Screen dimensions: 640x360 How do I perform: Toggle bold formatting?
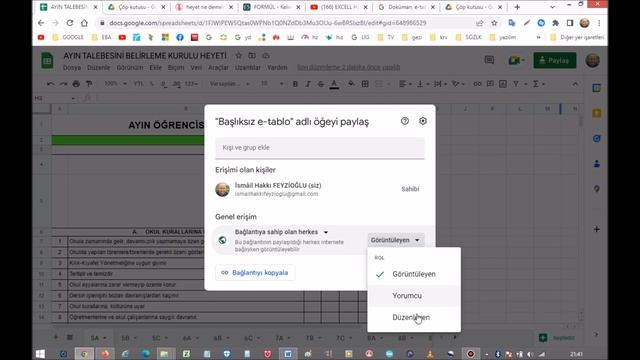295,84
